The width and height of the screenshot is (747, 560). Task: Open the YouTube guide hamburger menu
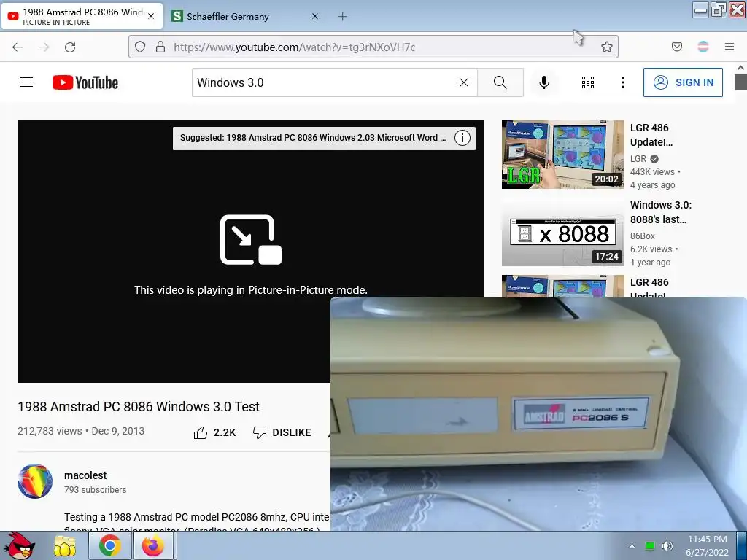click(x=26, y=82)
